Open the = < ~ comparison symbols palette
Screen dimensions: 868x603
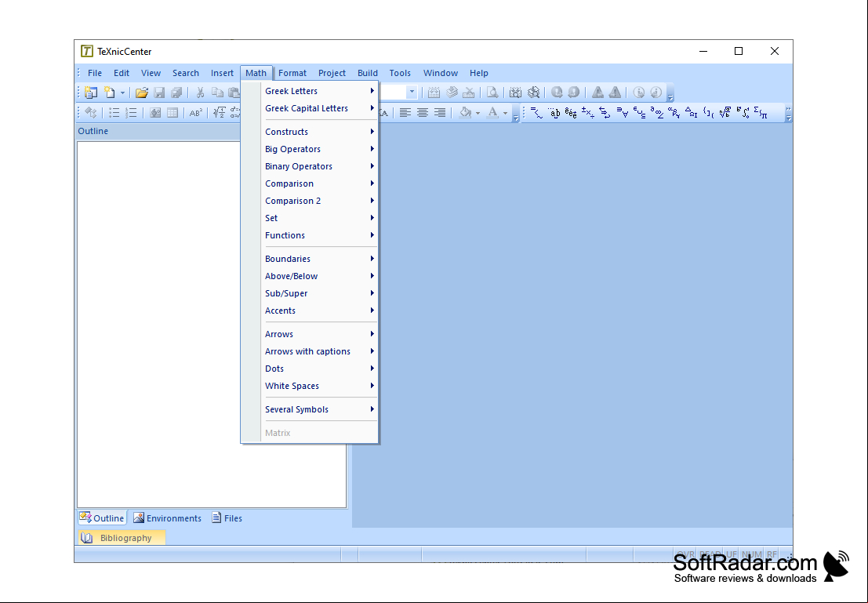tap(536, 113)
